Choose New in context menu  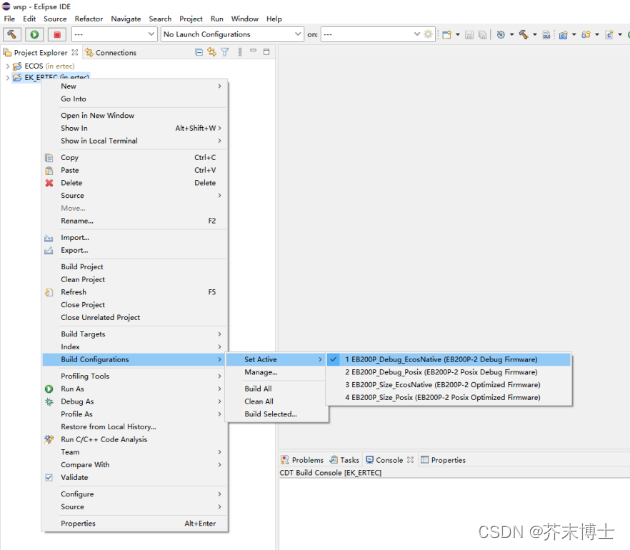pyautogui.click(x=135, y=86)
